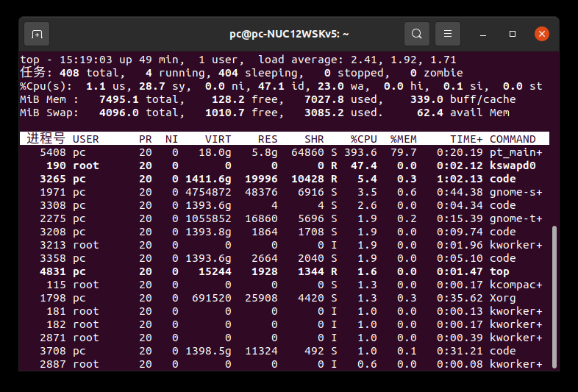This screenshot has width=578, height=392.
Task: Click the 64860 SHR value
Action: pos(307,152)
